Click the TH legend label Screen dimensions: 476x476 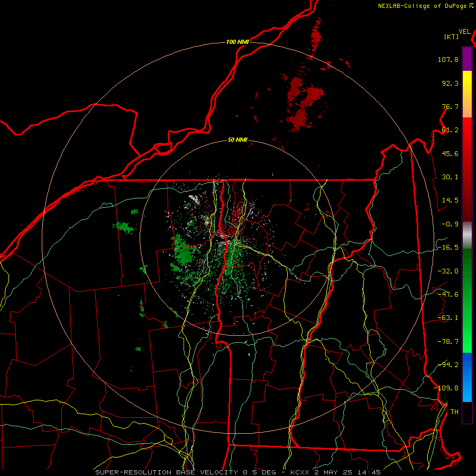[x=454, y=412]
